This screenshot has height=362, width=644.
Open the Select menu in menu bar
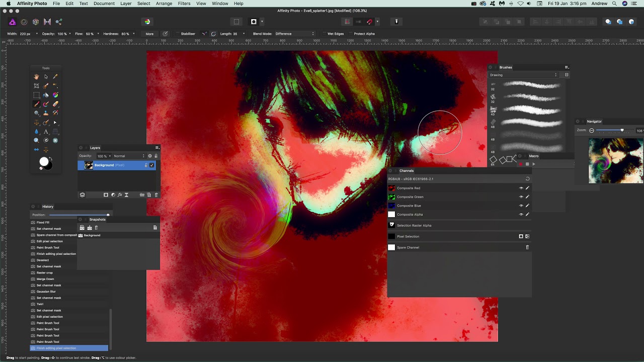point(144,4)
